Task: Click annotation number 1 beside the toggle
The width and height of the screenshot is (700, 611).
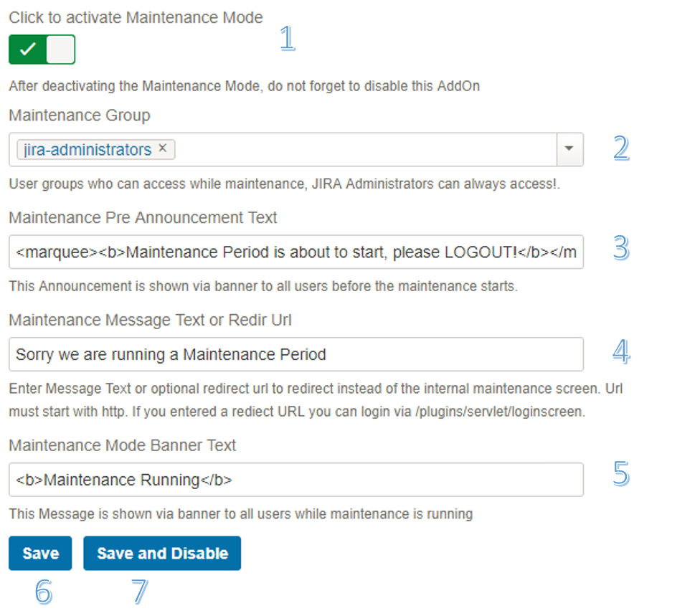Action: coord(287,39)
